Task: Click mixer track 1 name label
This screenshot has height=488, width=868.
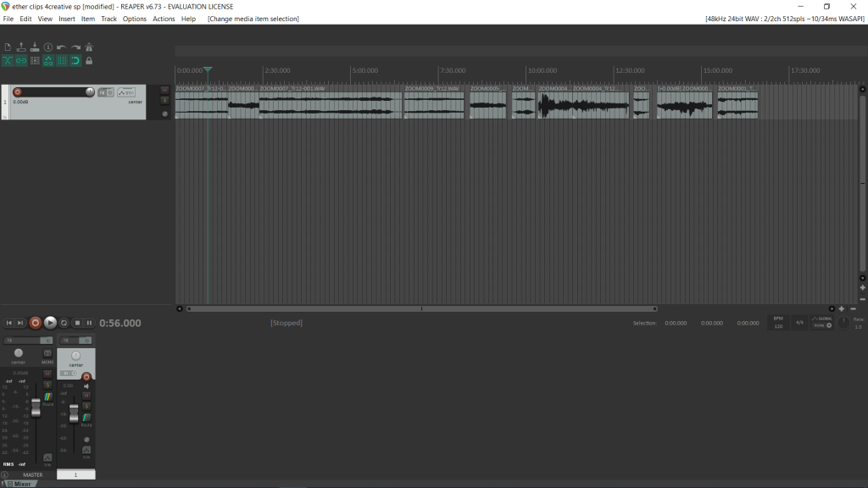Action: pyautogui.click(x=75, y=474)
